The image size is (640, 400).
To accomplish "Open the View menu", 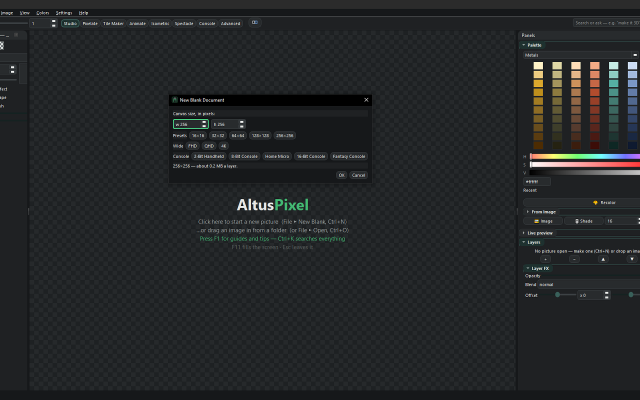I will point(24,13).
